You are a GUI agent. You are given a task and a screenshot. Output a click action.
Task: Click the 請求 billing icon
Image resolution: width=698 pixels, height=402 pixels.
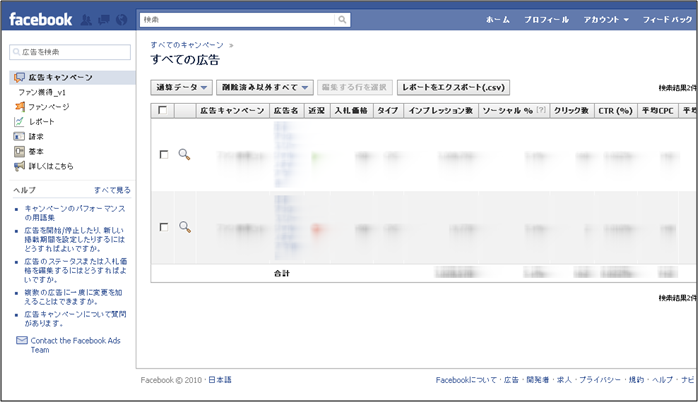[x=19, y=137]
